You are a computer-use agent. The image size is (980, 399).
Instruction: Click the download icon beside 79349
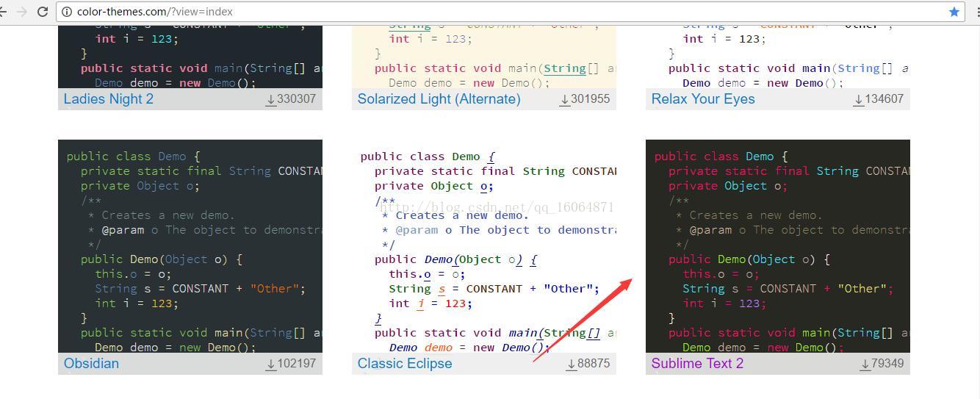click(x=865, y=364)
